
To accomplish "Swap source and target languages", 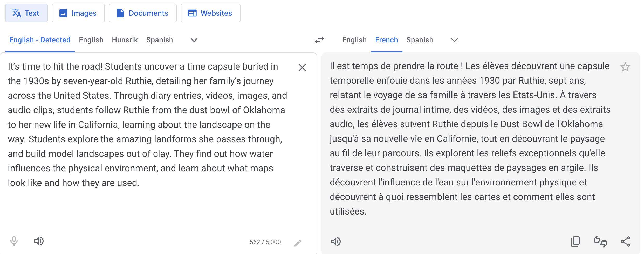I will (x=319, y=40).
